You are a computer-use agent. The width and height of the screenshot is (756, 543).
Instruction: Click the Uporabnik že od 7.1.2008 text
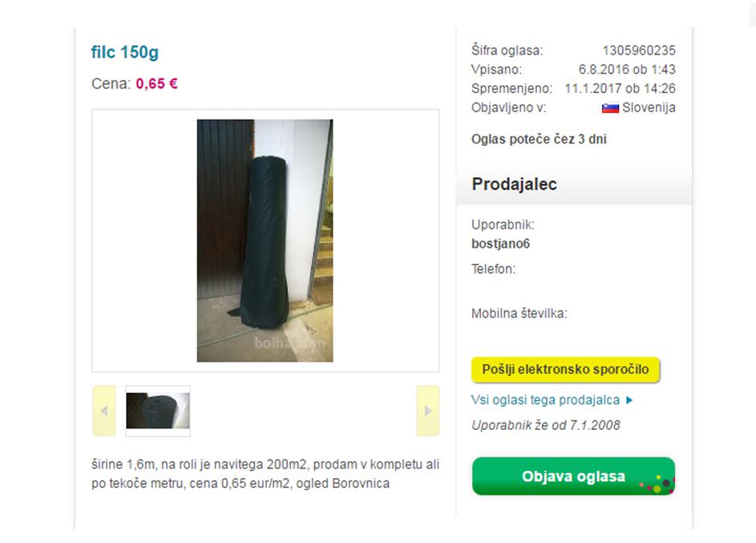pyautogui.click(x=545, y=425)
